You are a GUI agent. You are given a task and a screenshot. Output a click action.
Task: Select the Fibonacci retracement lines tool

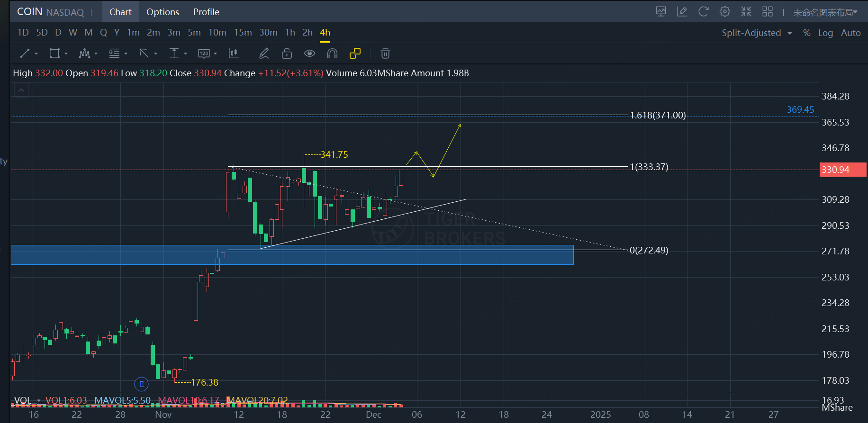[114, 54]
